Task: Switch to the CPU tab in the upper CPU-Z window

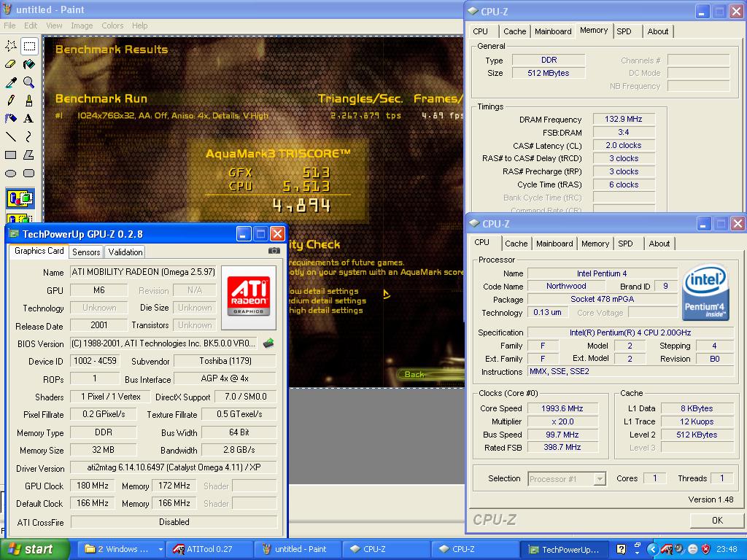Action: (x=480, y=31)
